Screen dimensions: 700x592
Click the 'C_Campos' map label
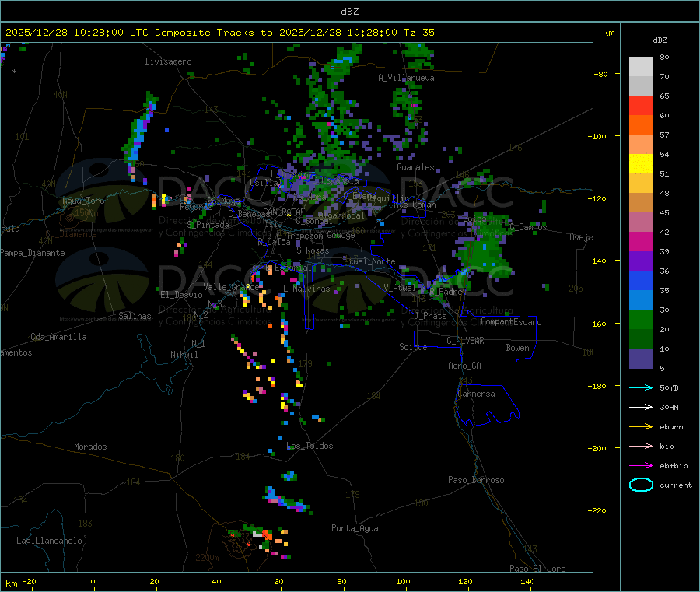[x=528, y=227]
